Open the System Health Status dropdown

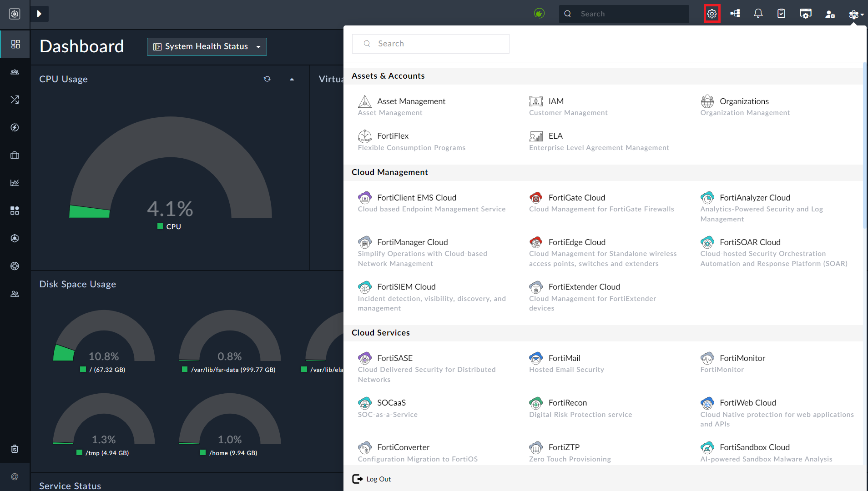(207, 46)
